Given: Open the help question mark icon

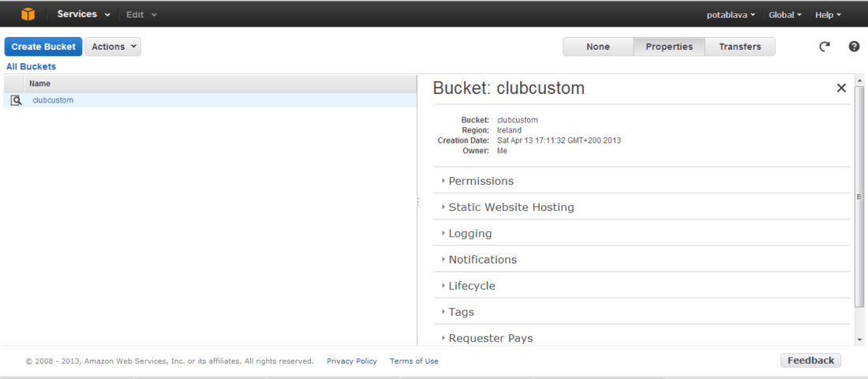Looking at the screenshot, I should coord(854,47).
